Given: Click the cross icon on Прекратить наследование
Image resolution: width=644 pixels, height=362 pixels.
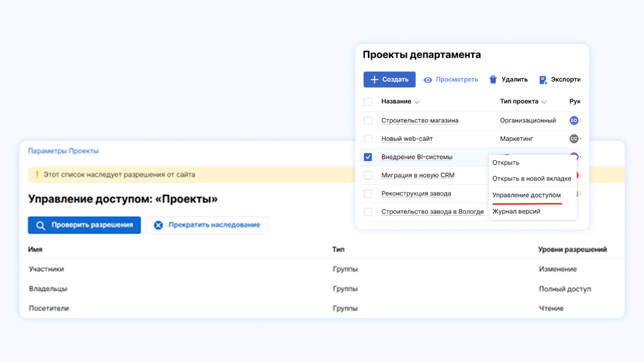Looking at the screenshot, I should pyautogui.click(x=158, y=225).
